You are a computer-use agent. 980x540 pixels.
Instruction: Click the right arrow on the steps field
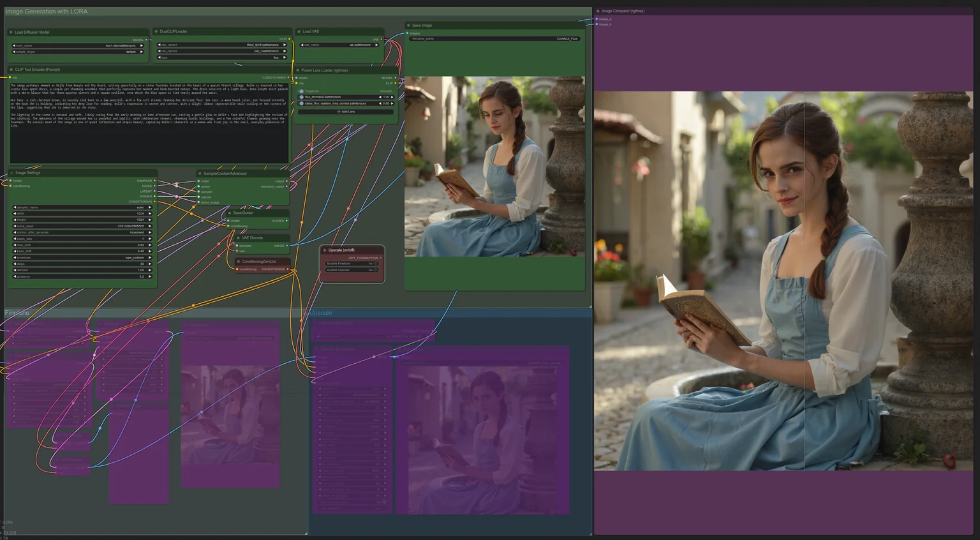pyautogui.click(x=150, y=264)
